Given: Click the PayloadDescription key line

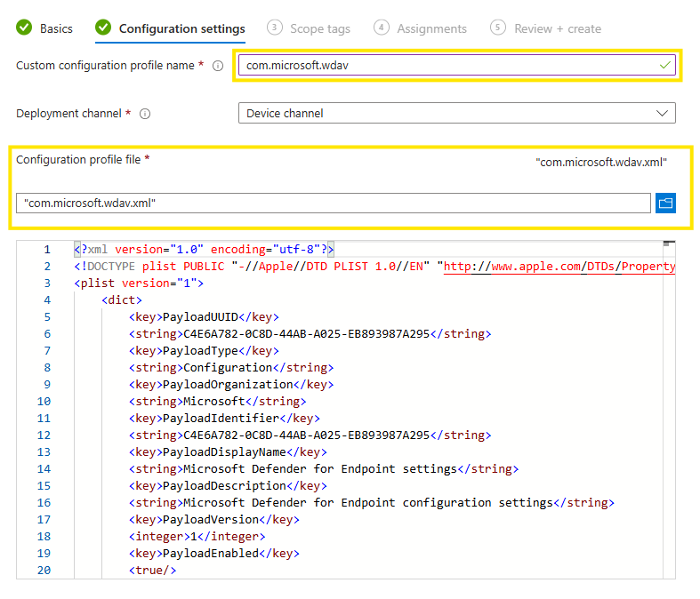Looking at the screenshot, I should point(228,486).
